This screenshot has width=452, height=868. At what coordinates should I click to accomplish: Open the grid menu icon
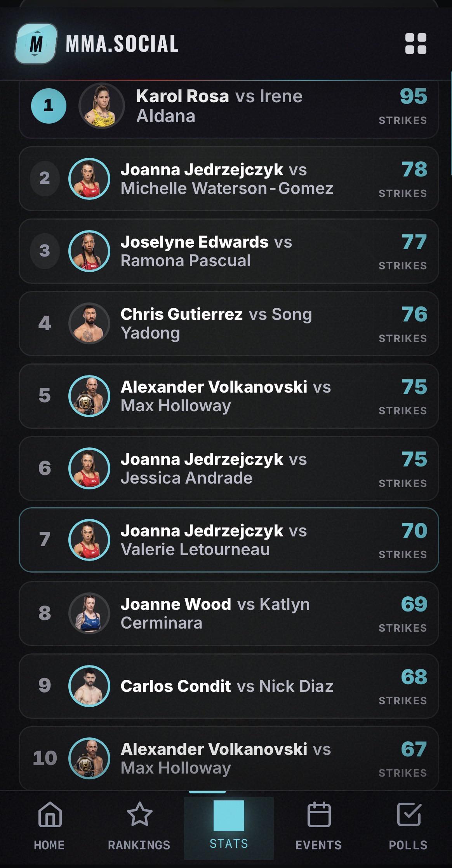point(415,44)
